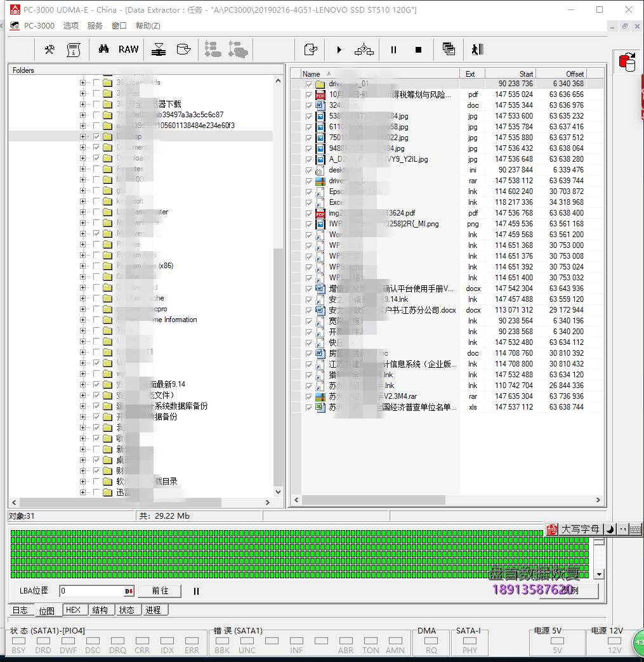Click the moon icon in the input method bar
Image resolution: width=644 pixels, height=662 pixels.
610,529
